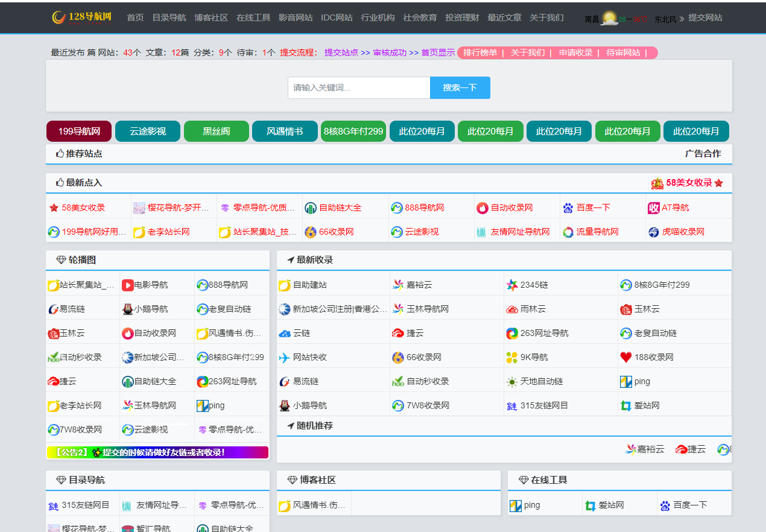Click the 315友链网目 icon in 最新收录

tap(512, 405)
